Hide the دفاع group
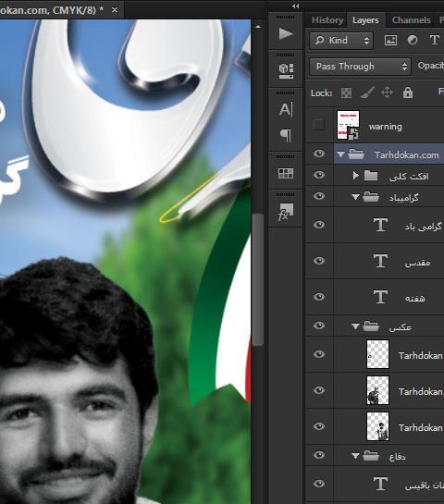The width and height of the screenshot is (444, 504). (x=319, y=455)
